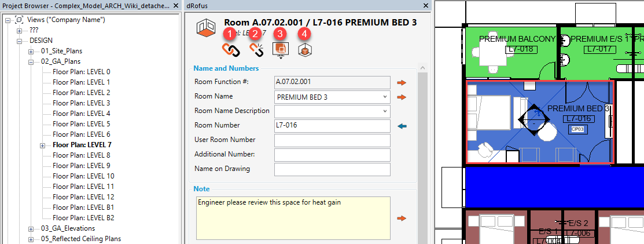Viewport: 644px width, 244px height.
Task: Click orange arrow next to Room Name
Action: click(401, 97)
